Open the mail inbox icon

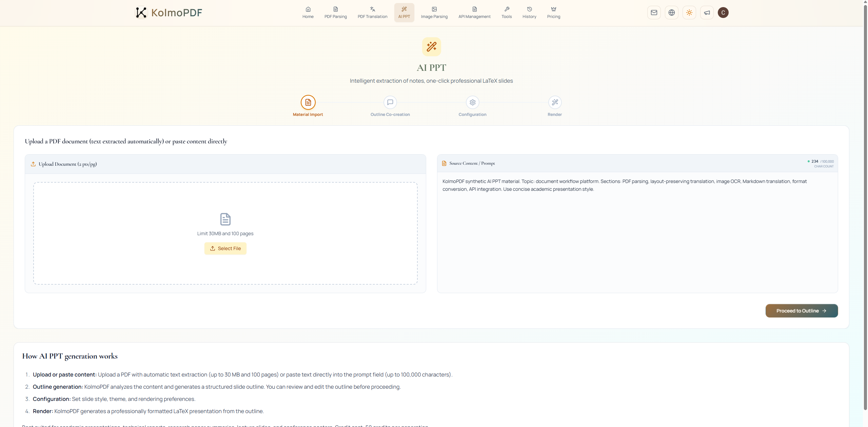654,13
